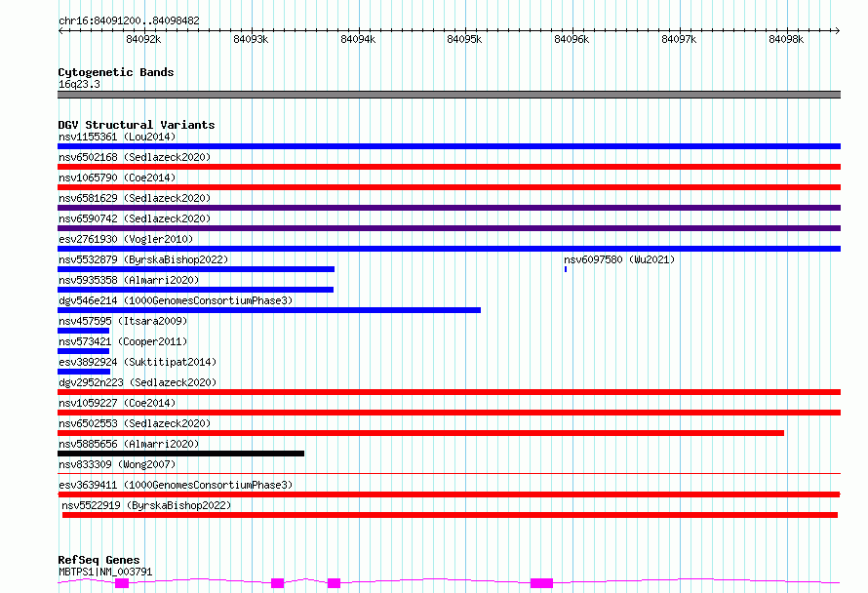The width and height of the screenshot is (868, 593).
Task: Click the DGV Structural Variants track title
Action: click(137, 125)
